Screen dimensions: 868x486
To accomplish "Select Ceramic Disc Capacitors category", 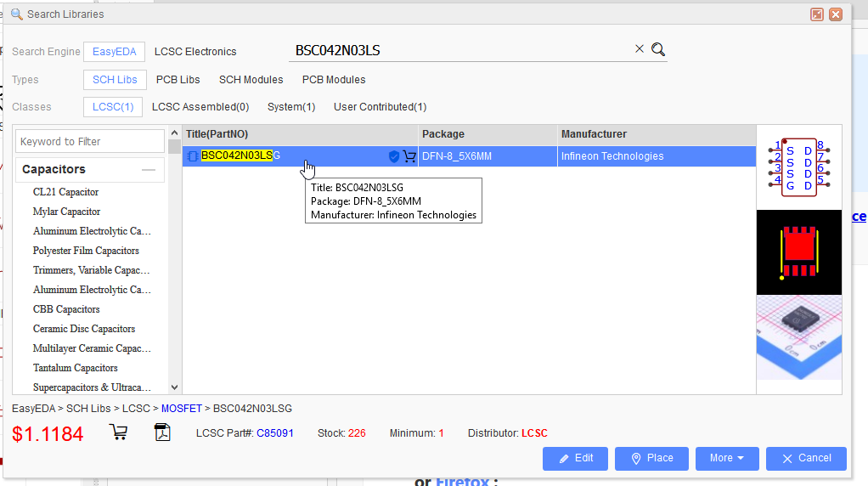I will pyautogui.click(x=84, y=329).
